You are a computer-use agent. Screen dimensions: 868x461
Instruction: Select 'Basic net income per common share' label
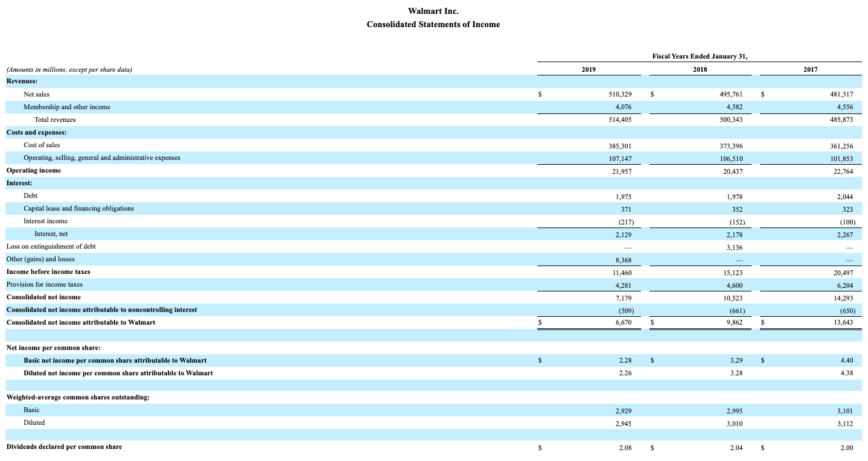[x=115, y=360]
